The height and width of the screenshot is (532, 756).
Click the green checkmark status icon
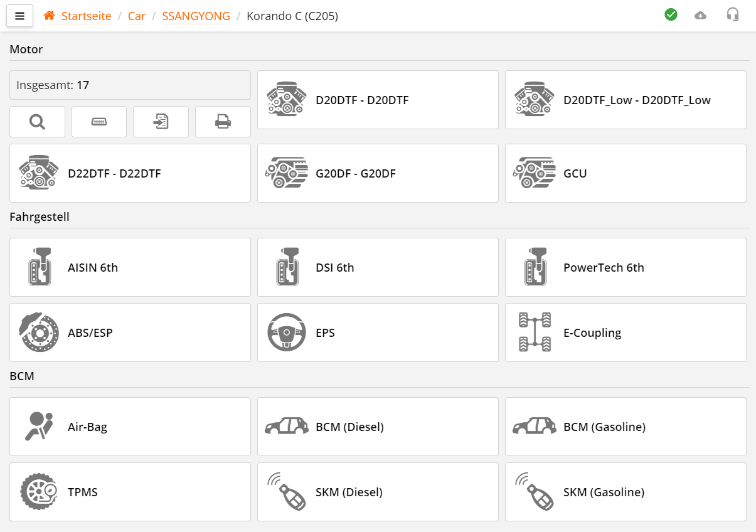pos(671,14)
